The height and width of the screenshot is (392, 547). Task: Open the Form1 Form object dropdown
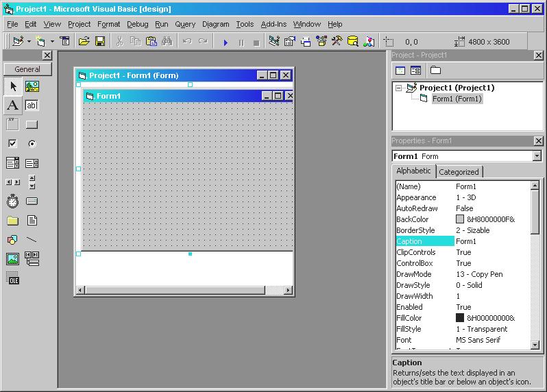pos(537,156)
